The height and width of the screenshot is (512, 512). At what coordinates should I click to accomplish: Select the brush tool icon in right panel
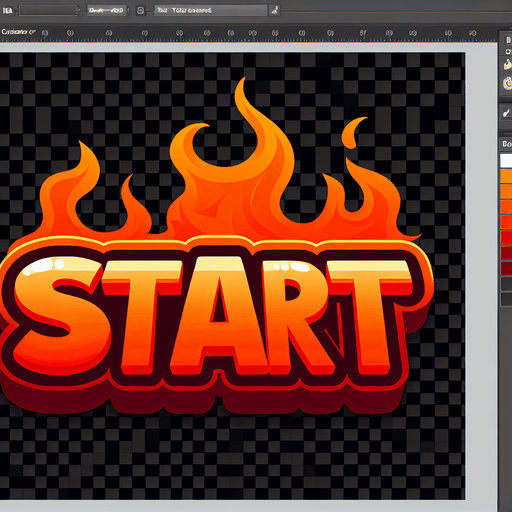(507, 113)
